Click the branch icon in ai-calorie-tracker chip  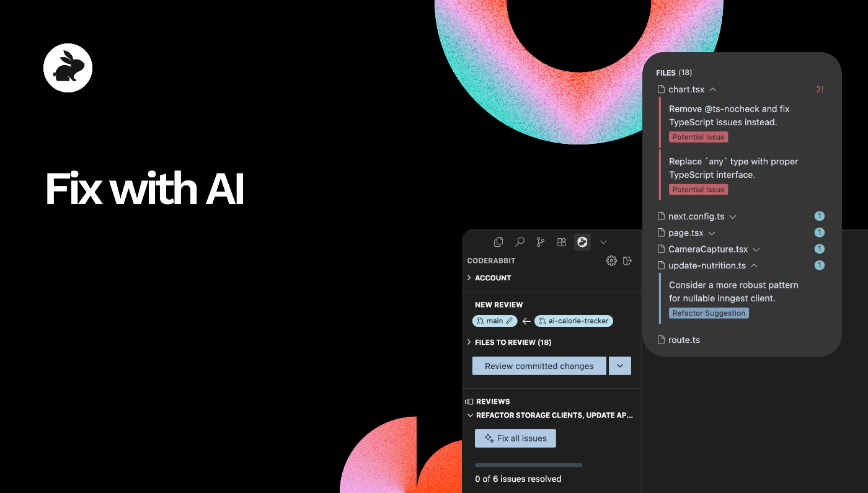point(542,321)
